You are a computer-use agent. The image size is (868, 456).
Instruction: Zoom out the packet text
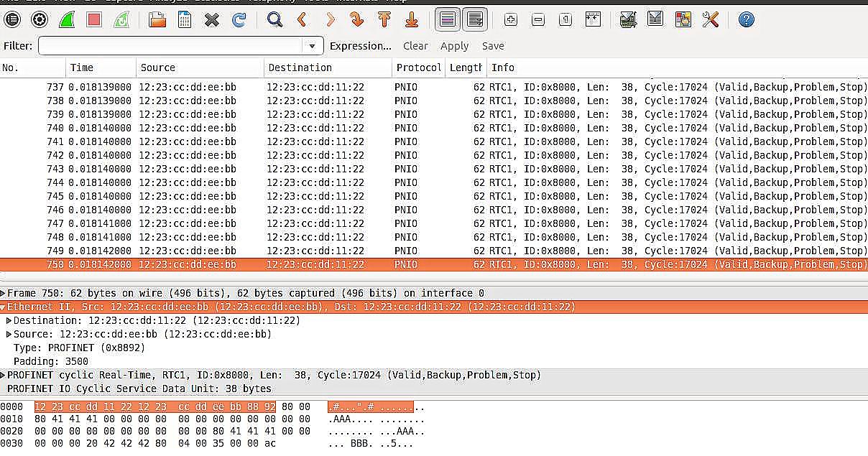[x=538, y=19]
